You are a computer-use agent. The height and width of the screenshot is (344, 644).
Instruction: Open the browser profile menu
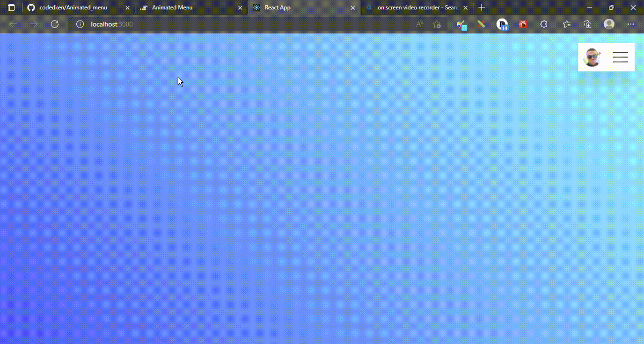609,24
